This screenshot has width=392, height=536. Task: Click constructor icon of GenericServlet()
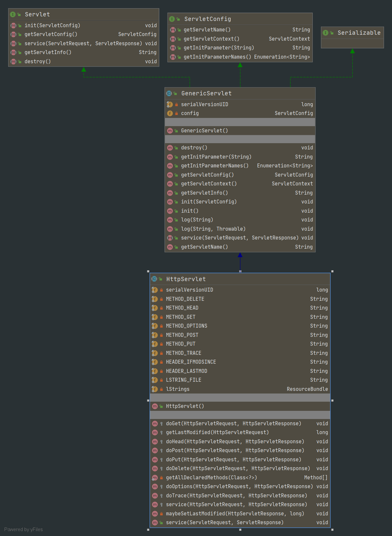[170, 131]
